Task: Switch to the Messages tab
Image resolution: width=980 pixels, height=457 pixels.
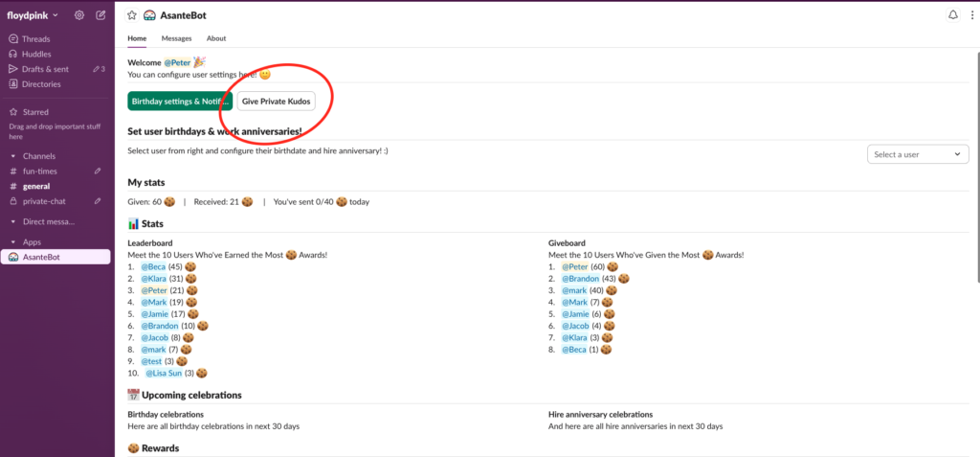Action: pos(176,38)
